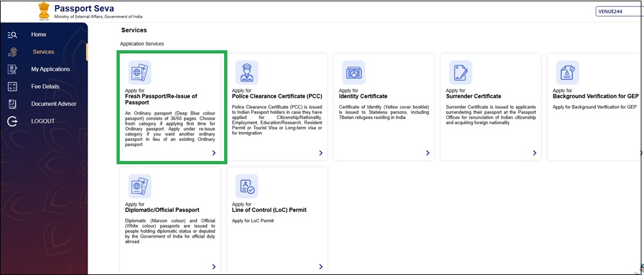Expand Fresh Passport/Re-Issue card arrow
The height and width of the screenshot is (275, 644).
pos(214,153)
